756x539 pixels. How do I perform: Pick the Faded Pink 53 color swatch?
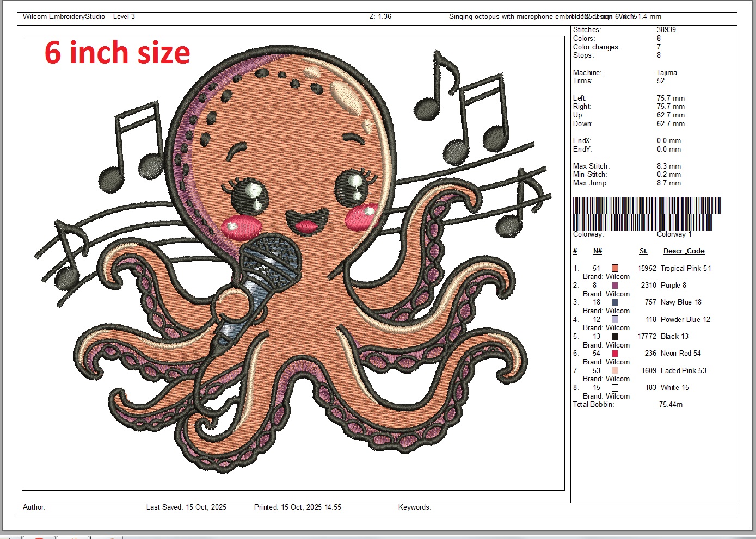click(x=614, y=371)
